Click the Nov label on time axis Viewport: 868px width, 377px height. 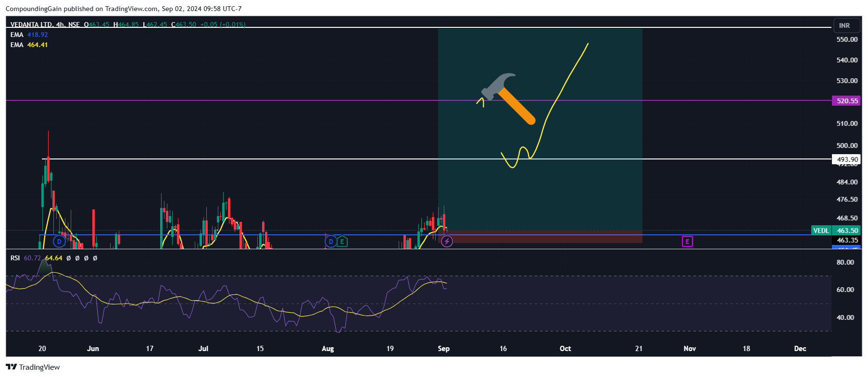click(690, 349)
